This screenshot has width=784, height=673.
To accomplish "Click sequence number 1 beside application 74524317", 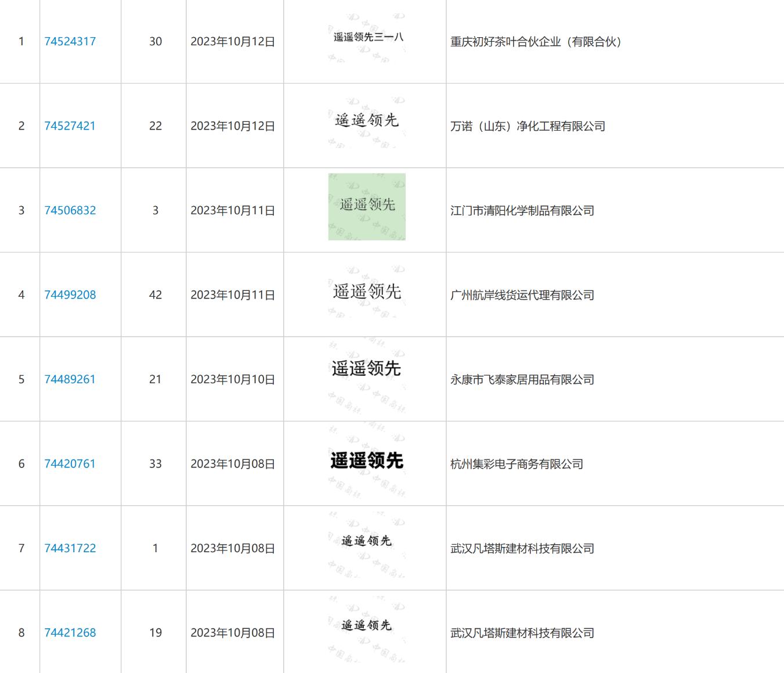I will pyautogui.click(x=21, y=41).
